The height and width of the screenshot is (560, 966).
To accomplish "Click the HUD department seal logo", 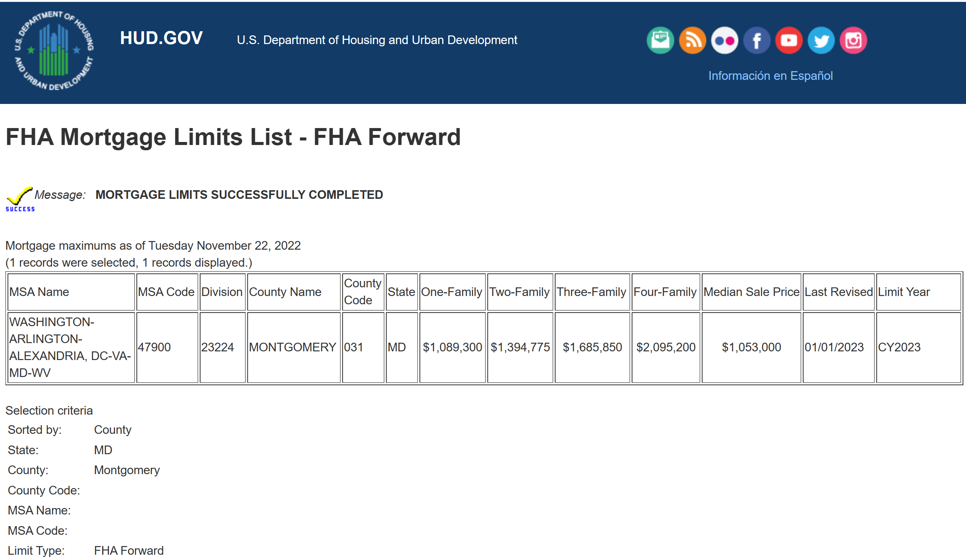I will coord(54,50).
